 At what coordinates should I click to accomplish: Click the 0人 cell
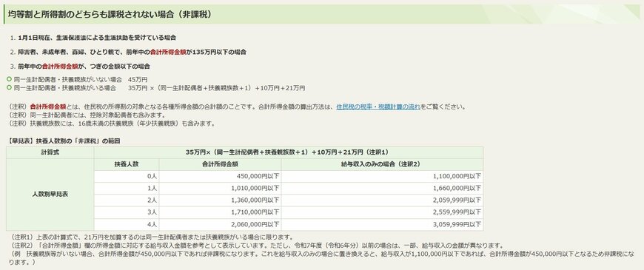click(x=127, y=177)
